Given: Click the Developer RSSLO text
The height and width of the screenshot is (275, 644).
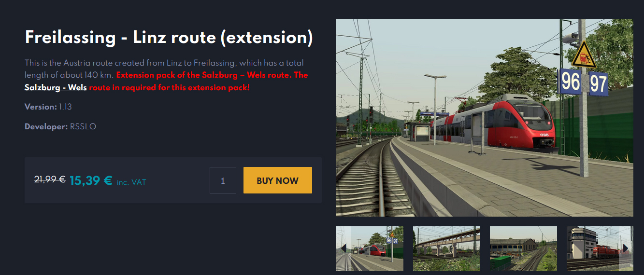Looking at the screenshot, I should click(x=60, y=126).
